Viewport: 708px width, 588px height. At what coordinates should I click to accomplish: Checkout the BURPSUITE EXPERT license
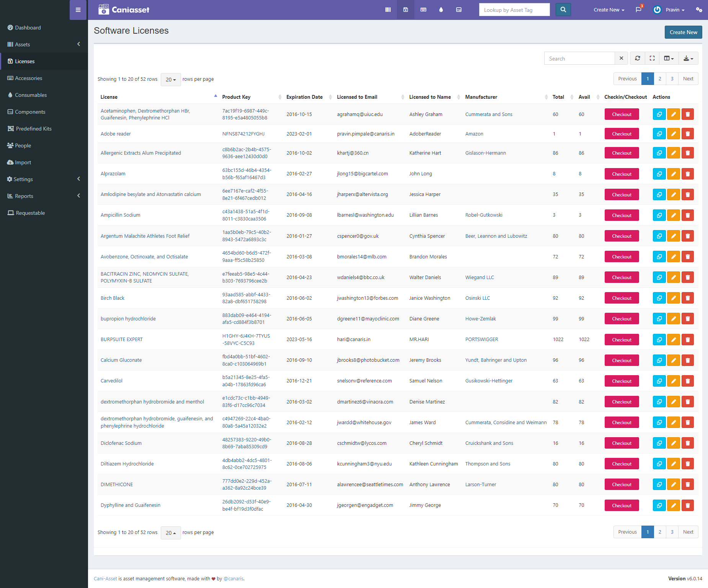click(x=622, y=339)
